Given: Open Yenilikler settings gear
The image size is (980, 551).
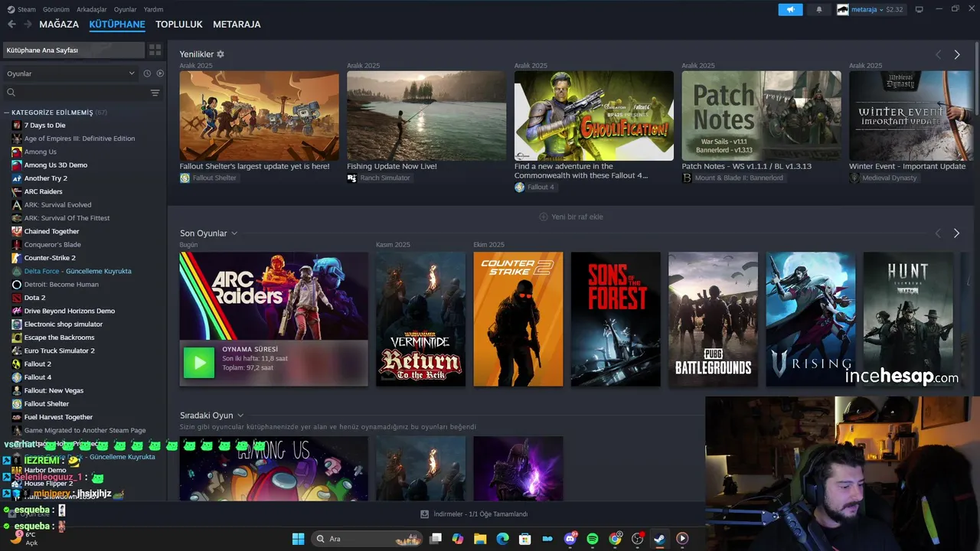Looking at the screenshot, I should tap(220, 54).
